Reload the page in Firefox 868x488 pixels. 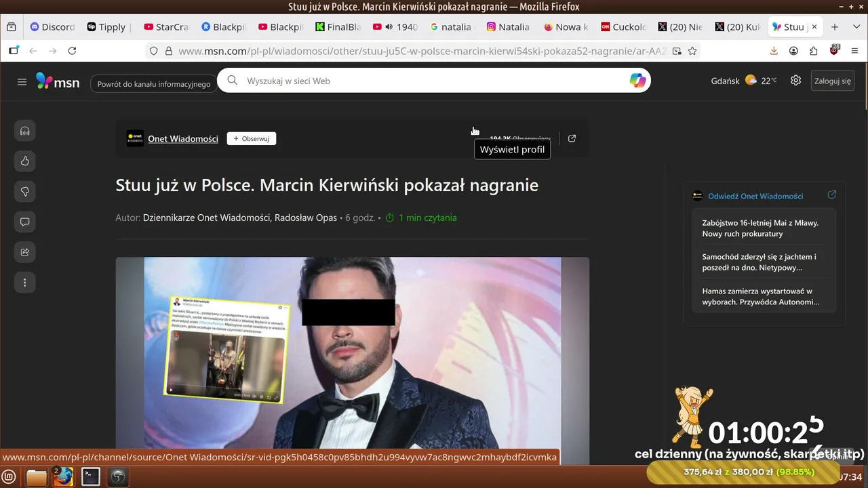[72, 51]
